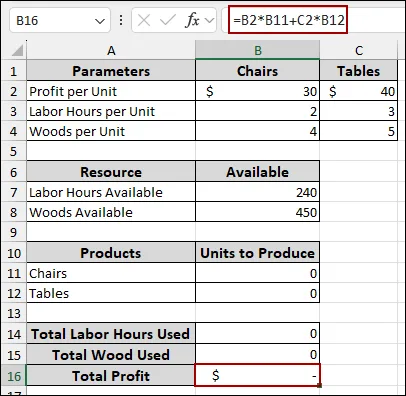Select row 13 header
406x396 pixels.
13,313
